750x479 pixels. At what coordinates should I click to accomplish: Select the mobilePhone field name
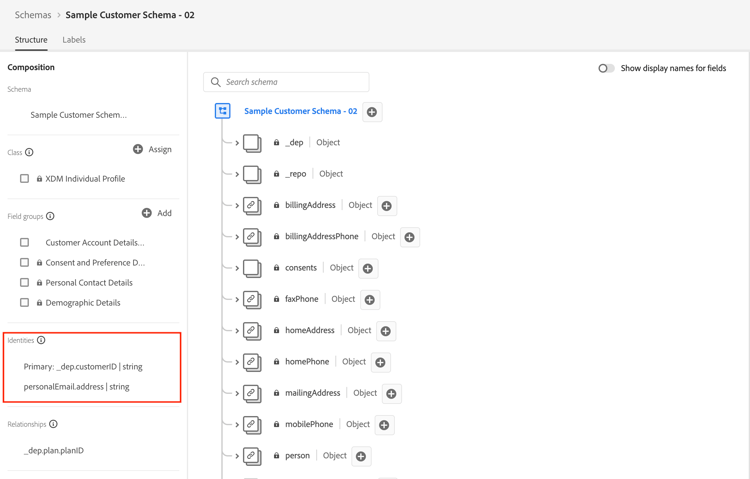(309, 424)
